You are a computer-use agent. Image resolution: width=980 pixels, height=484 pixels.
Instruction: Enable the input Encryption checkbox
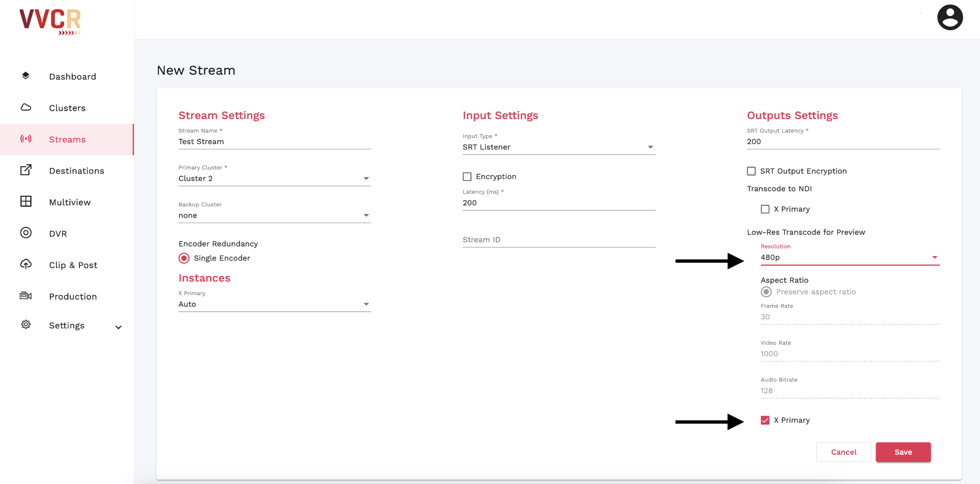click(x=467, y=177)
